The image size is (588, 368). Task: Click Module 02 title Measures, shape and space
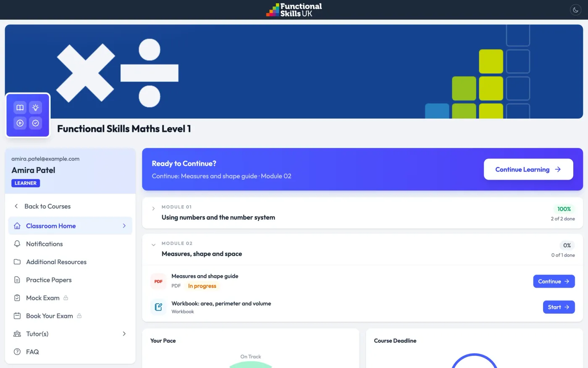(x=202, y=254)
